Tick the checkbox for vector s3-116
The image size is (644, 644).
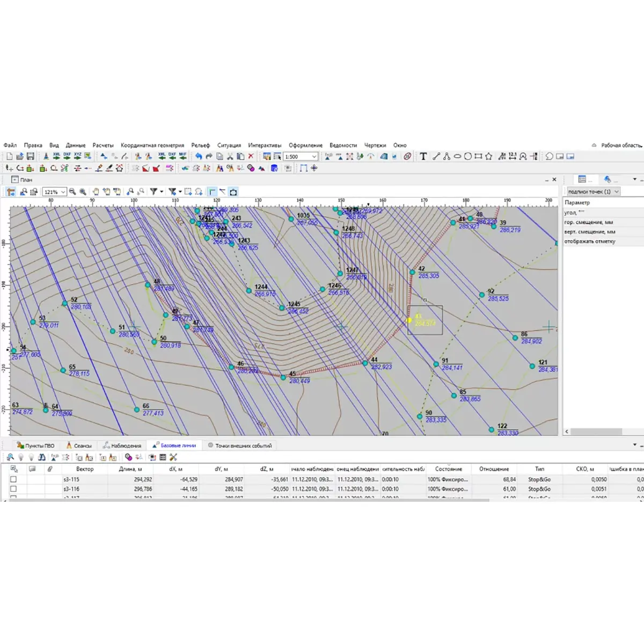click(13, 489)
